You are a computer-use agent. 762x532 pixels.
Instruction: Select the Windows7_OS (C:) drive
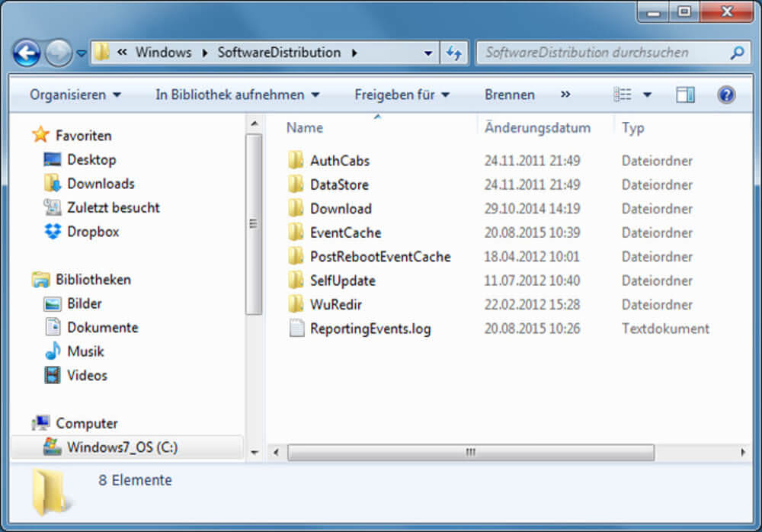122,447
